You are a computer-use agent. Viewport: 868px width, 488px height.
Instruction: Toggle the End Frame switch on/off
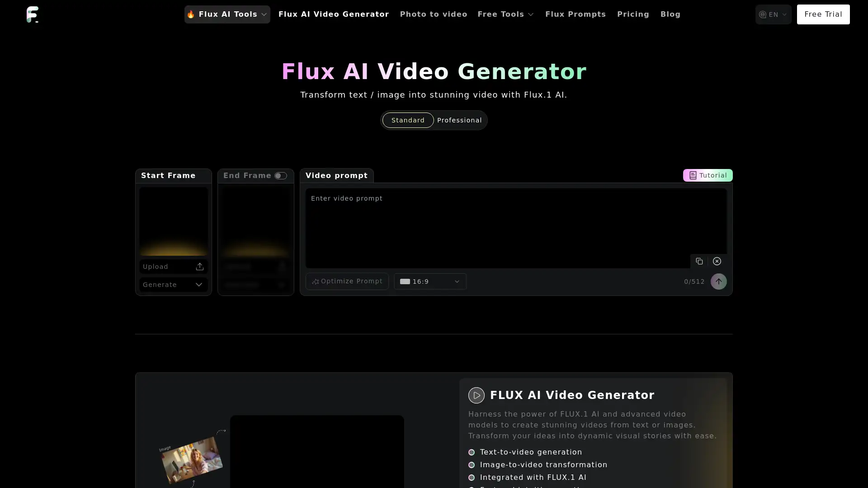tap(280, 175)
